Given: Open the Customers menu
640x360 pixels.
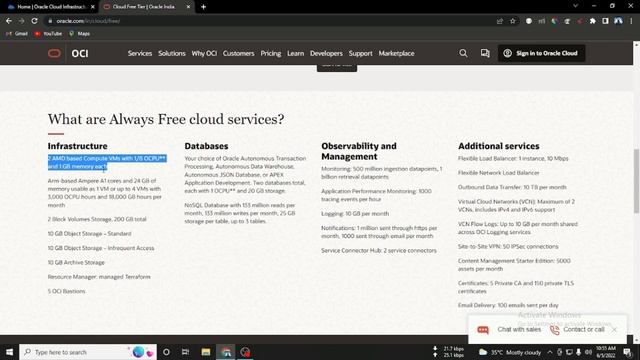Looking at the screenshot, I should click(x=238, y=53).
